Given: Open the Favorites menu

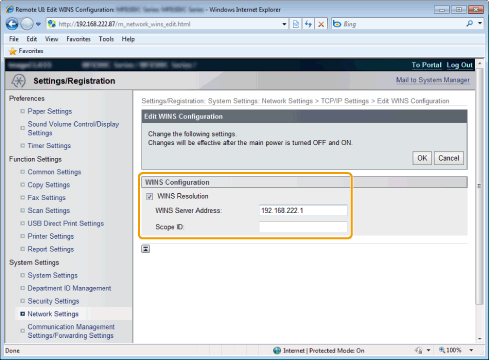Looking at the screenshot, I should (x=78, y=39).
